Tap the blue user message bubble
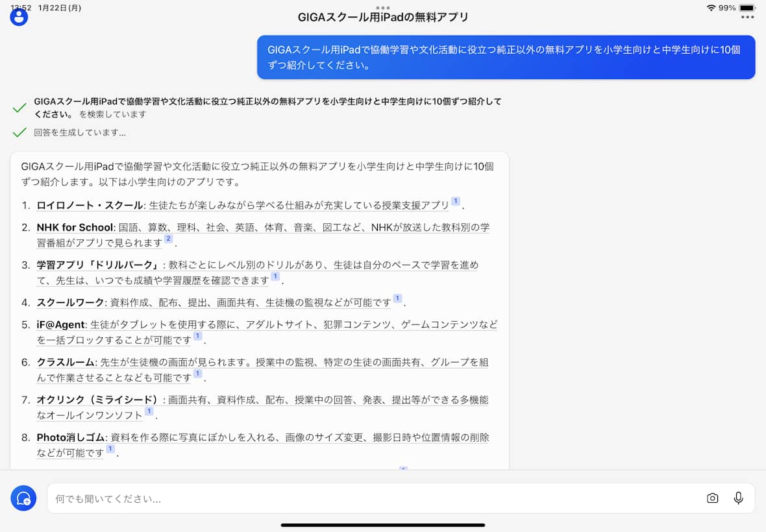This screenshot has height=532, width=766. click(506, 57)
